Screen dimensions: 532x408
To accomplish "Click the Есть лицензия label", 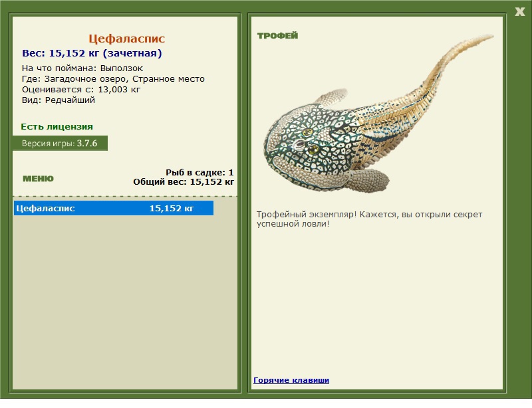I will coord(57,126).
